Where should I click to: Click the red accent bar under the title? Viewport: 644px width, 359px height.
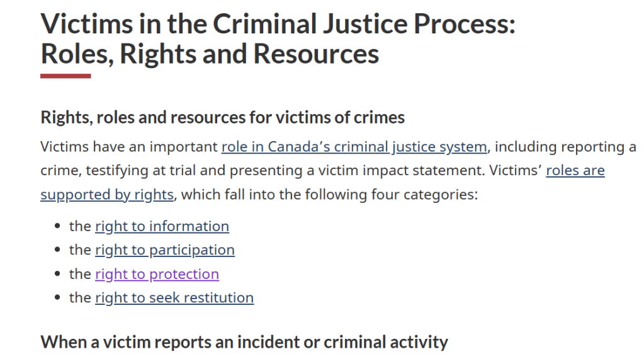click(65, 76)
